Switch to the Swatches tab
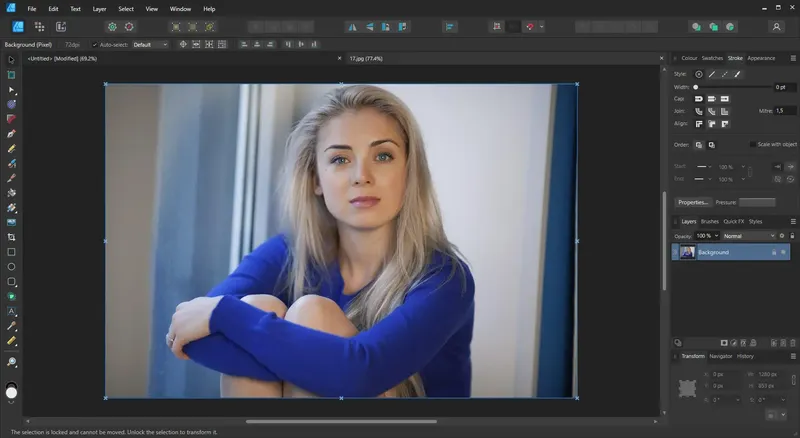 tap(712, 58)
